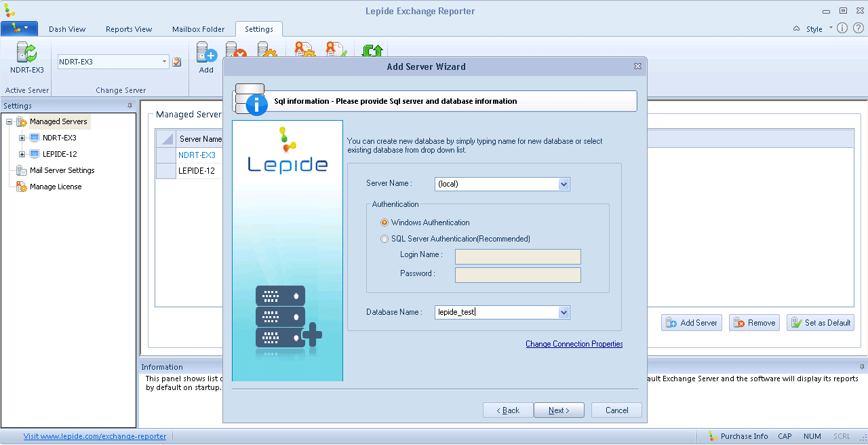Click the Server Name (local) field
This screenshot has width=868, height=445.
click(496, 184)
